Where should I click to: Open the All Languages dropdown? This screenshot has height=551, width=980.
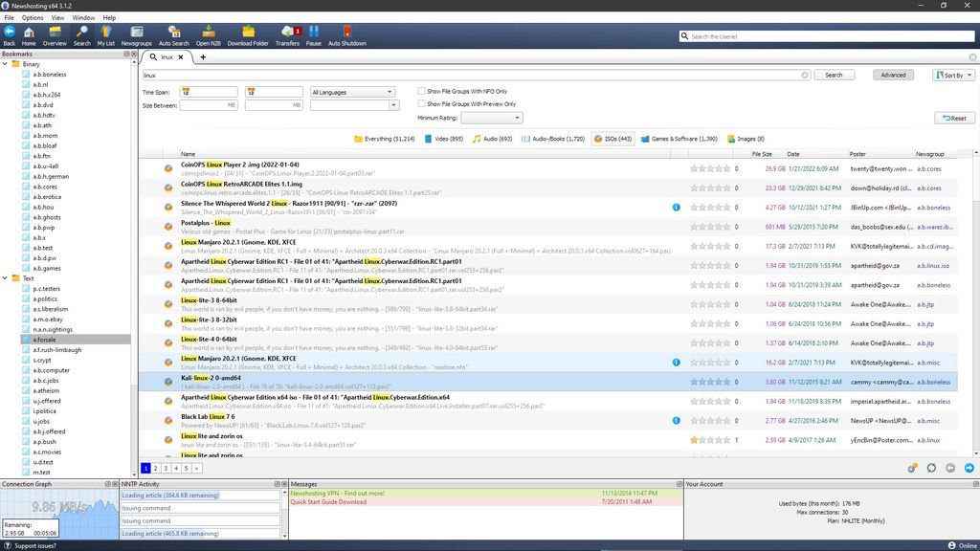pyautogui.click(x=354, y=91)
